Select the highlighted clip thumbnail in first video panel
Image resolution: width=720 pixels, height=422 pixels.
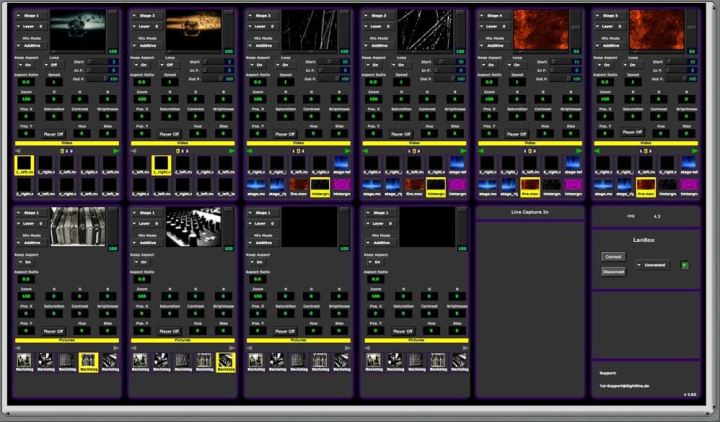tap(25, 163)
